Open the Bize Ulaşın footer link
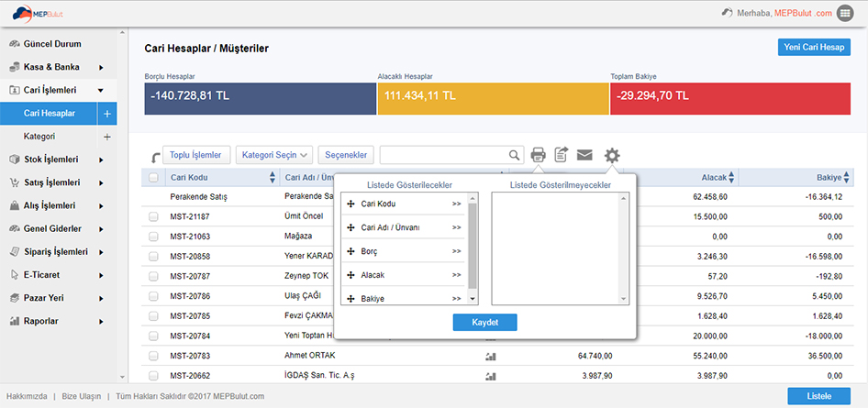 (x=82, y=396)
